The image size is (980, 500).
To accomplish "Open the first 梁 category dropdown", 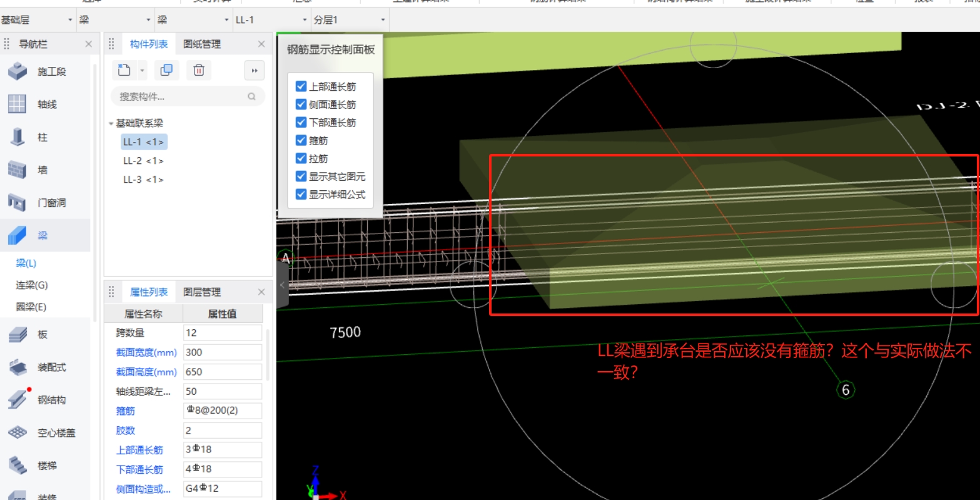I will point(115,20).
